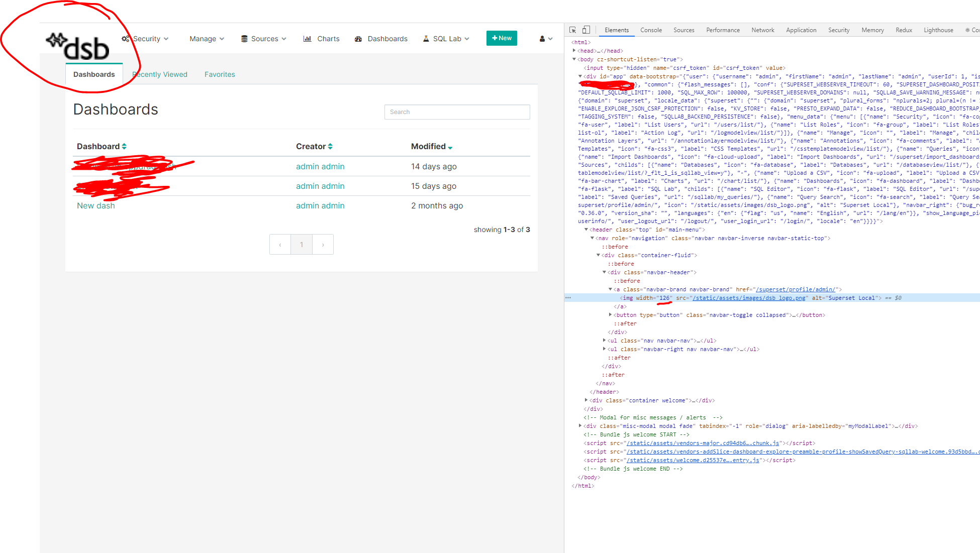Click the dashboard search input field
This screenshot has width=980, height=553.
tap(457, 112)
